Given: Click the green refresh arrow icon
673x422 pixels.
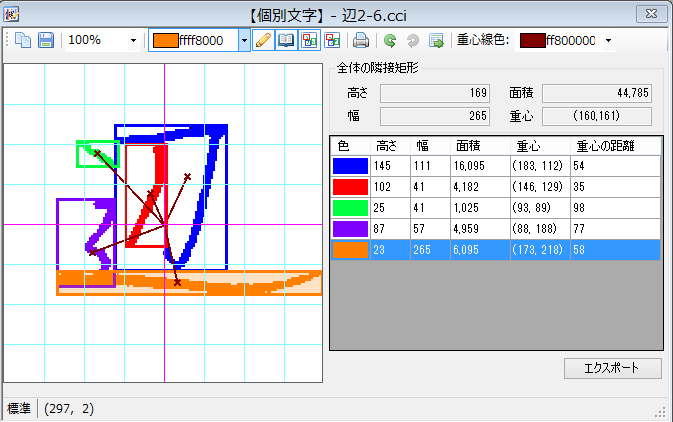Looking at the screenshot, I should tap(390, 41).
